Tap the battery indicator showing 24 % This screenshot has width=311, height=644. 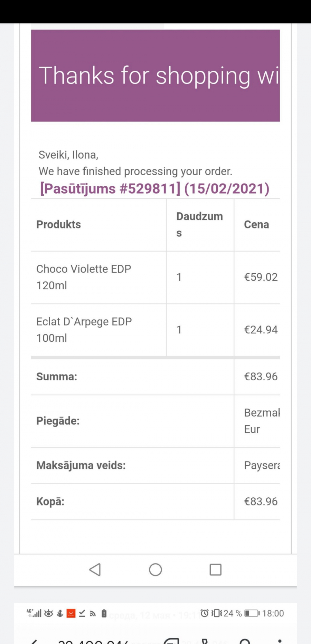242,613
